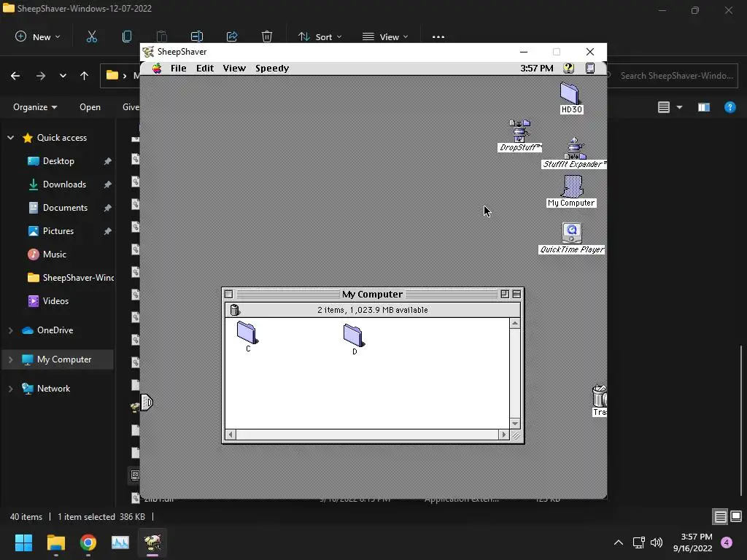747x560 pixels.
Task: Open the Speedy menu
Action: (x=272, y=68)
